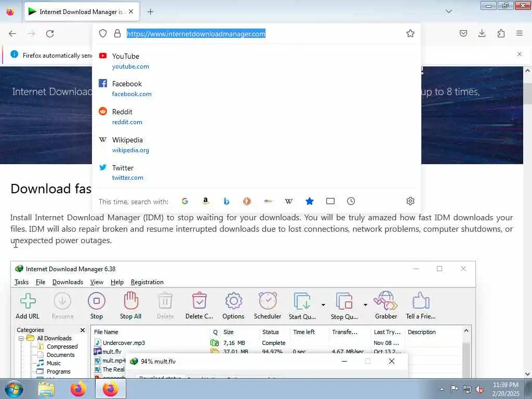Show hidden tray icons arrow

point(442,389)
